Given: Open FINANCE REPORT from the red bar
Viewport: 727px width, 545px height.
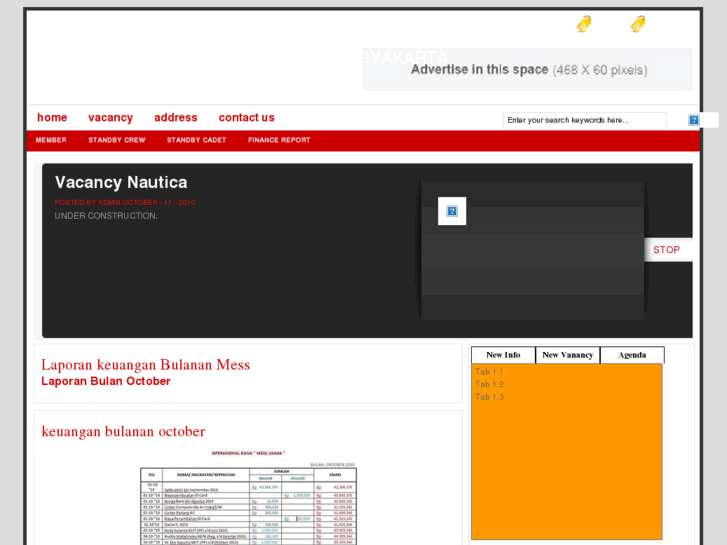Looking at the screenshot, I should 279,140.
